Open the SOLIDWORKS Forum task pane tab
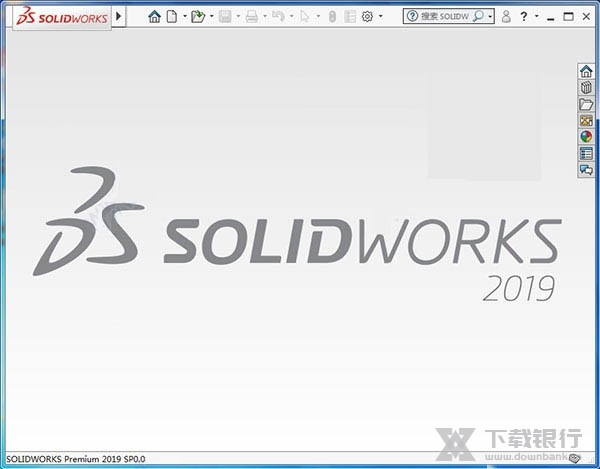Screen dimensions: 600x469 (x=586, y=169)
